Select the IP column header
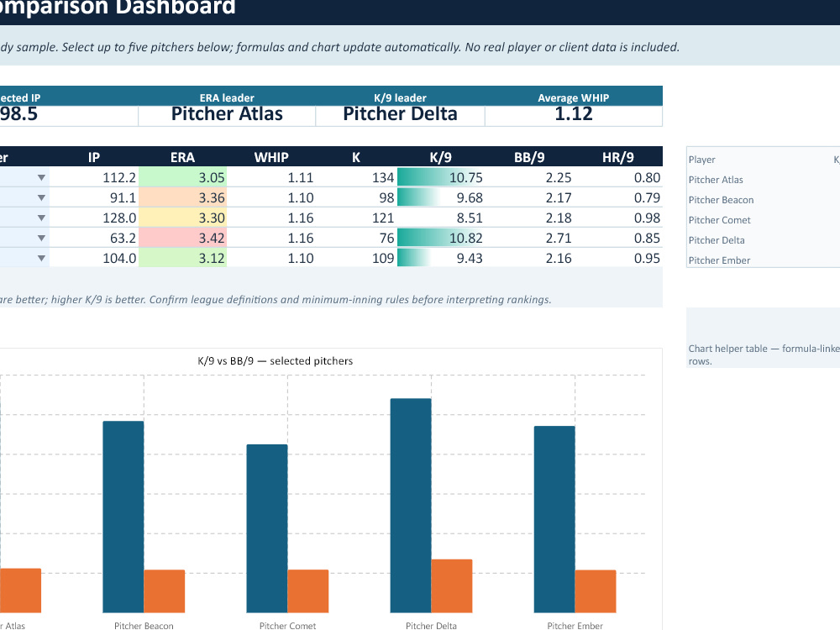 coord(94,157)
